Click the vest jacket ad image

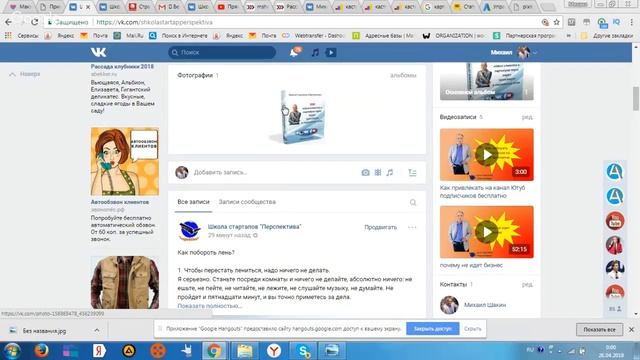[124, 282]
